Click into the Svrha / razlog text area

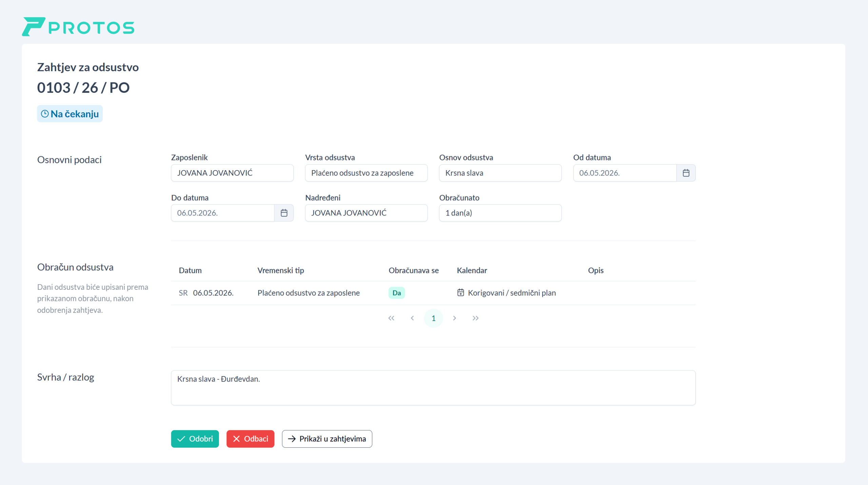pos(433,387)
